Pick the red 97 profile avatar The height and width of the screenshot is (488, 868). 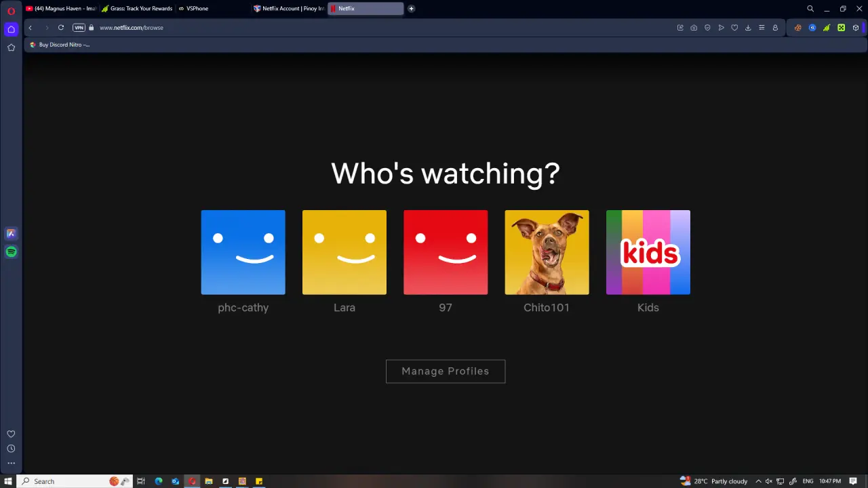click(446, 252)
